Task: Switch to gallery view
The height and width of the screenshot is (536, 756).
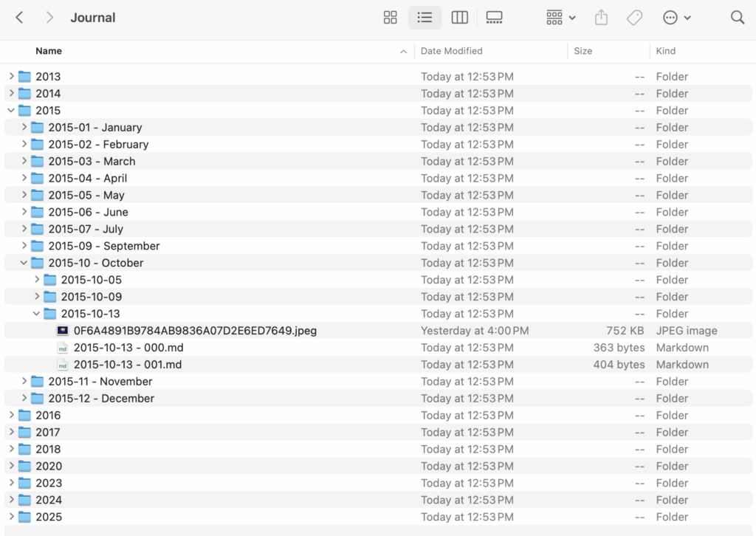Action: tap(494, 18)
